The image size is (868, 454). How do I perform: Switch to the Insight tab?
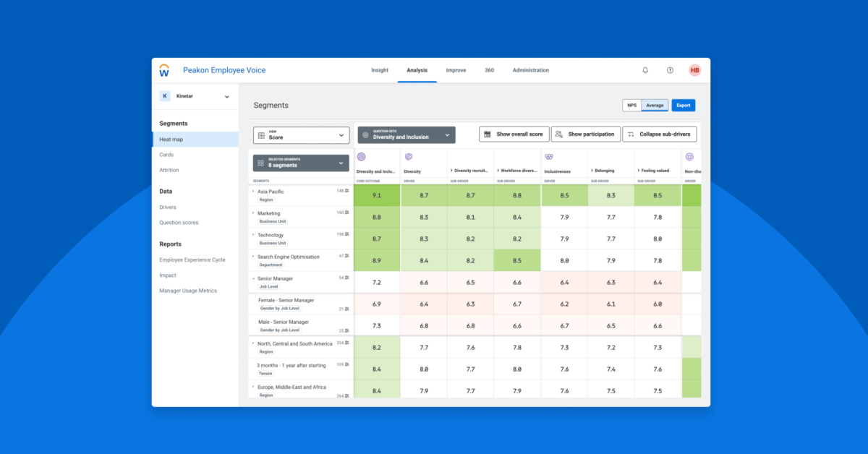tap(380, 70)
